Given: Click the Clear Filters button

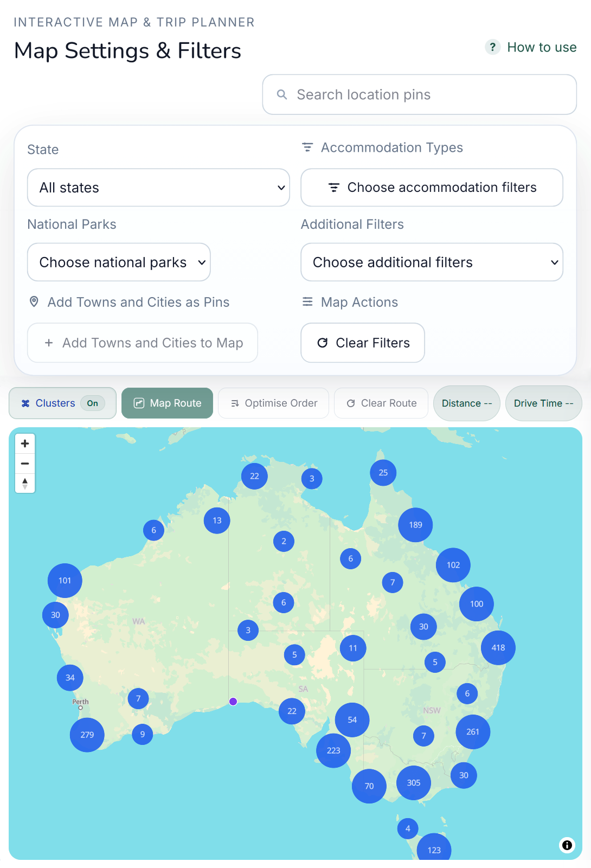Looking at the screenshot, I should (x=363, y=343).
